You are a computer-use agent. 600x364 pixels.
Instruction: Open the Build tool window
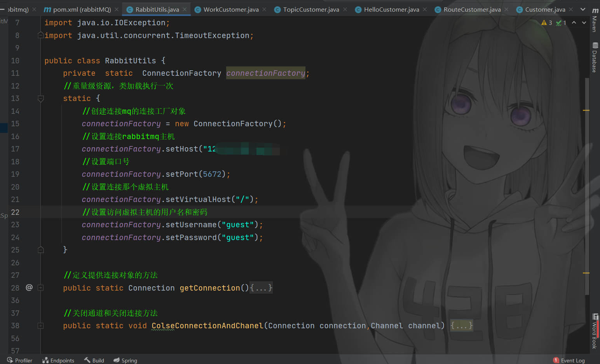click(x=94, y=361)
